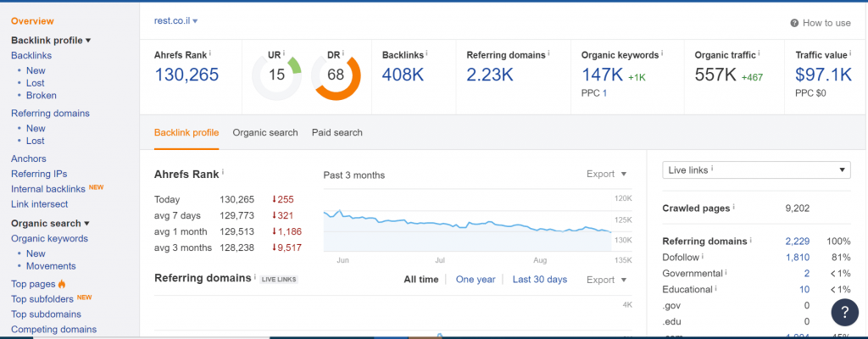
Task: Click info icon beside Referring domains chart heading
Action: 255,277
